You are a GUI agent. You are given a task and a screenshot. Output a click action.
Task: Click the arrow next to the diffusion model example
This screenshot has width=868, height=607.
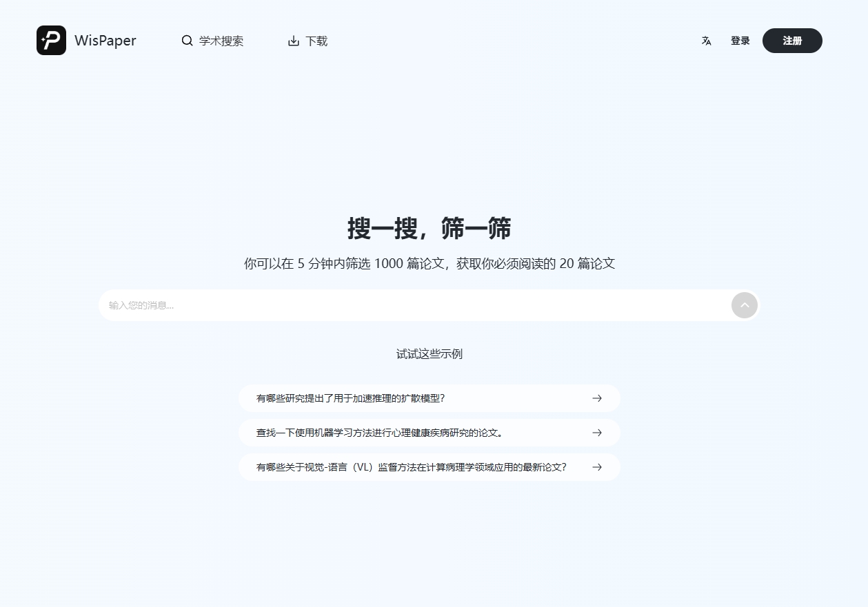tap(596, 398)
